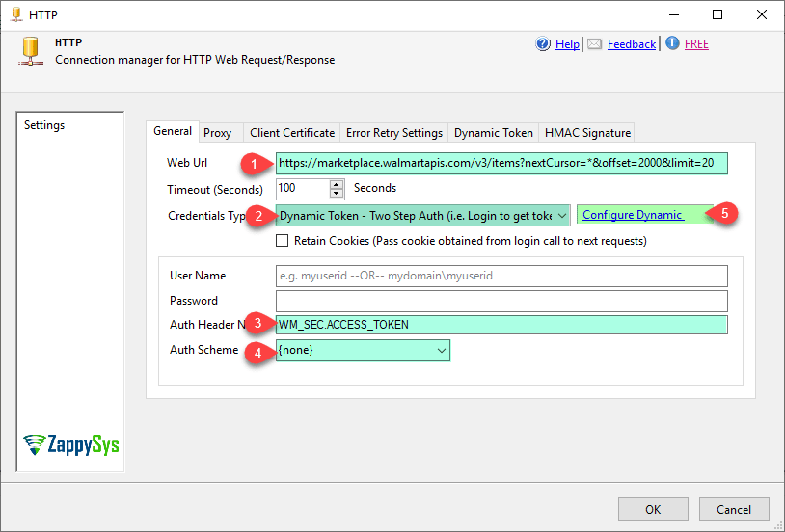Expand the Credentials Type dropdown
785x532 pixels.
tap(562, 216)
